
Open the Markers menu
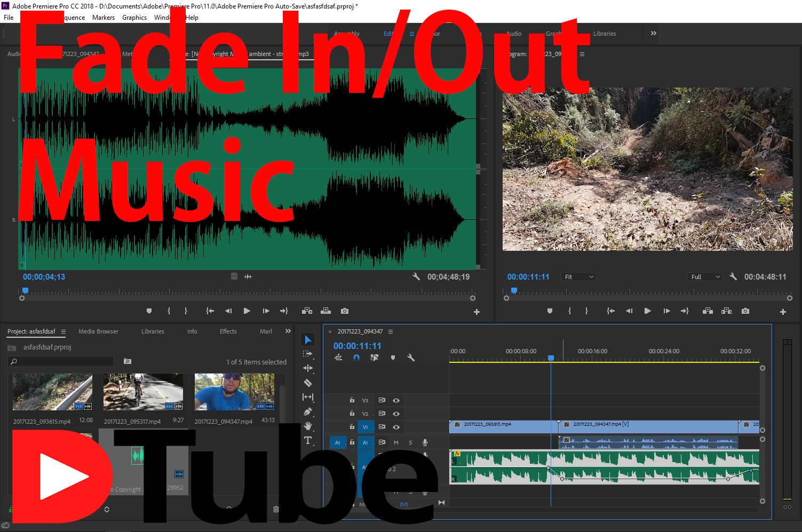[104, 18]
